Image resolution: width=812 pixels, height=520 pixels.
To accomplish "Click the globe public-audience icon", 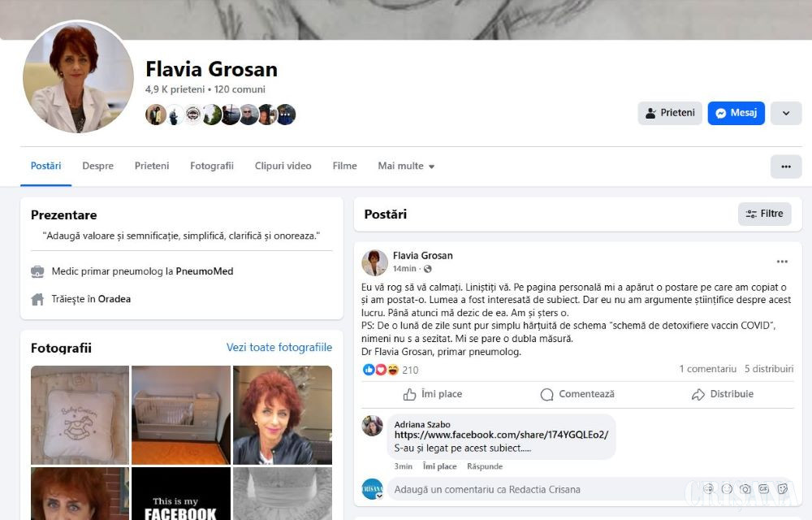I will (x=428, y=269).
